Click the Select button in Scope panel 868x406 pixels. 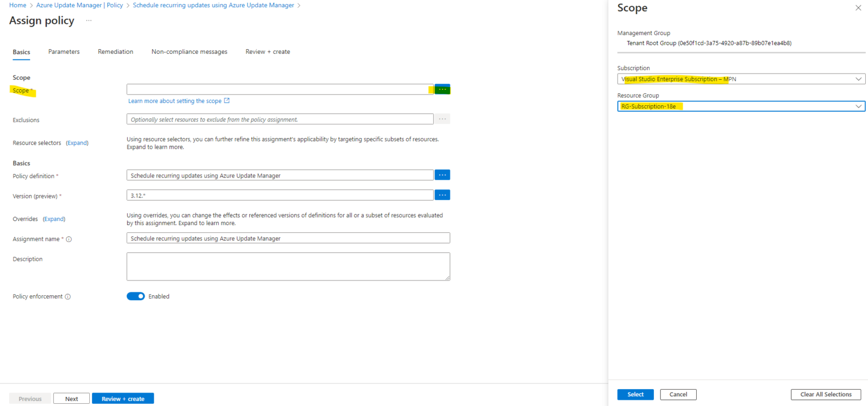point(635,395)
